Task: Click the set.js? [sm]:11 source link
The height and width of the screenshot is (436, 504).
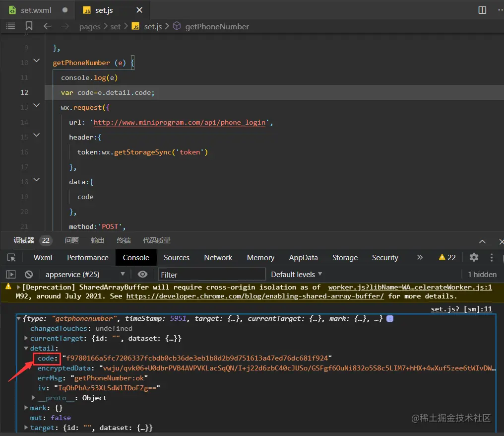Action: (461, 309)
